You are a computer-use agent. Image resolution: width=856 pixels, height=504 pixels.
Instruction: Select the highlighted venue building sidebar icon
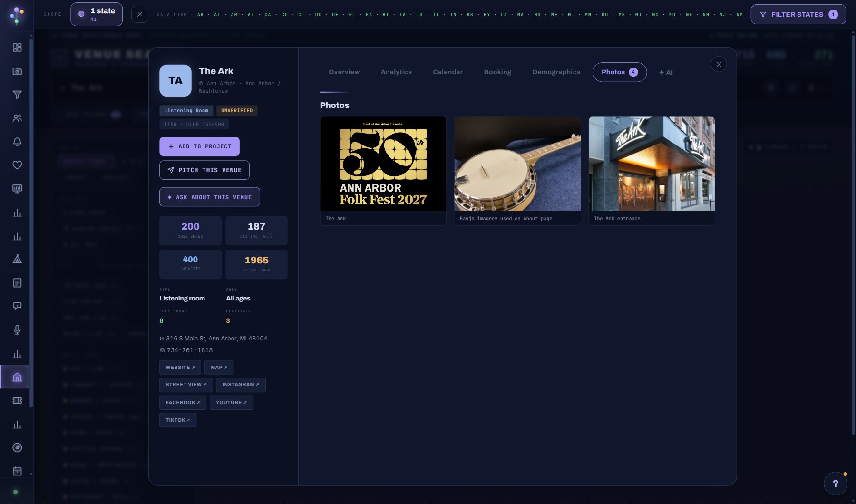(x=17, y=377)
